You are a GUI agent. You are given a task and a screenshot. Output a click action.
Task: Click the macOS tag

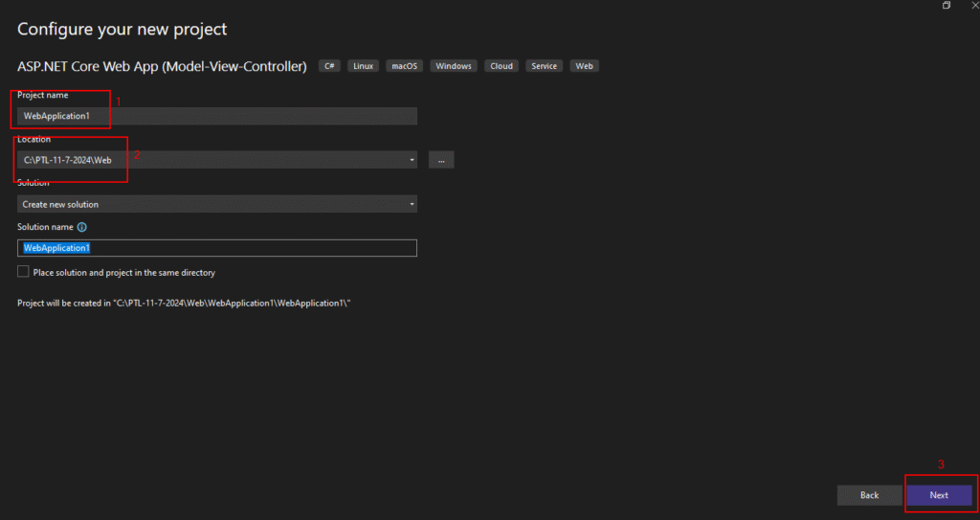[x=405, y=66]
